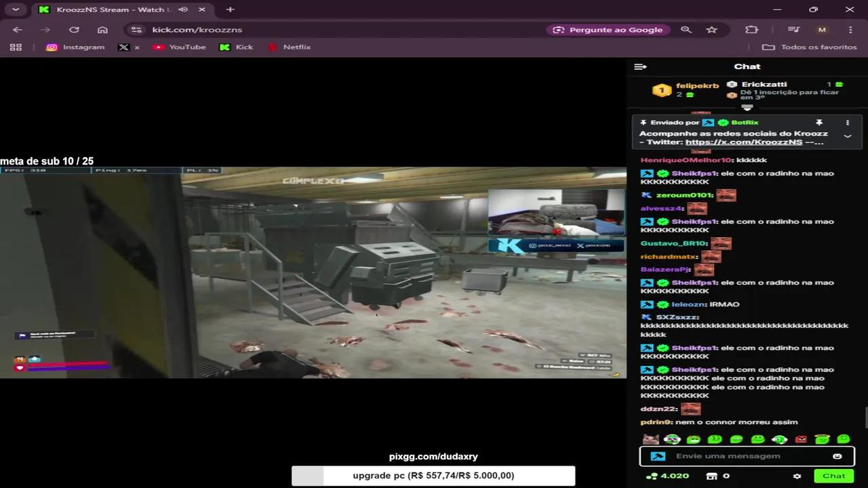The width and height of the screenshot is (868, 488).
Task: Open the apps grid in bookmarks bar
Action: (16, 47)
